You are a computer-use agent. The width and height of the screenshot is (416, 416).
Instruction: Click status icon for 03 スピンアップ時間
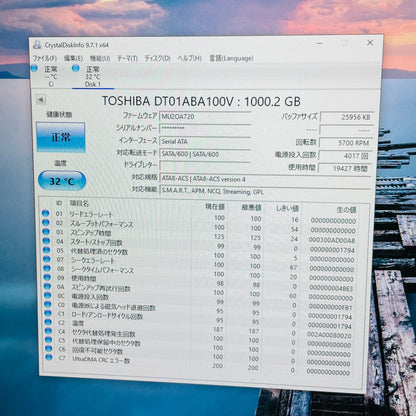(x=46, y=232)
